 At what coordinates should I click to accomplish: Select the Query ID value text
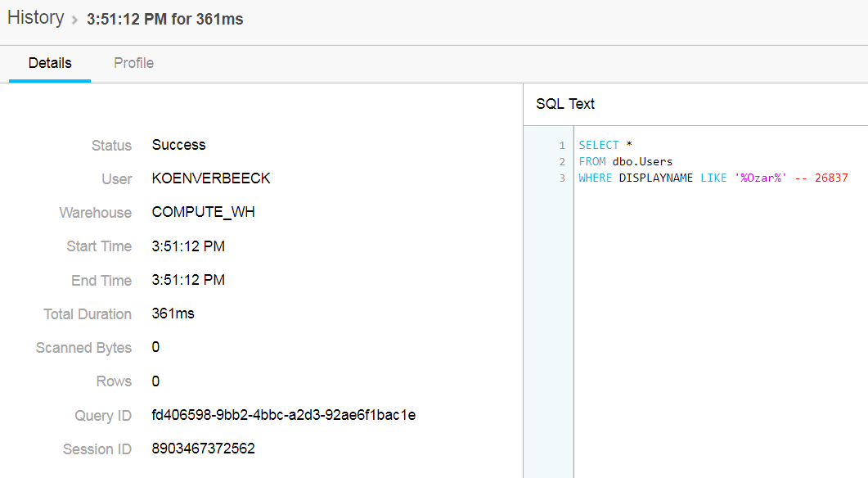point(283,415)
